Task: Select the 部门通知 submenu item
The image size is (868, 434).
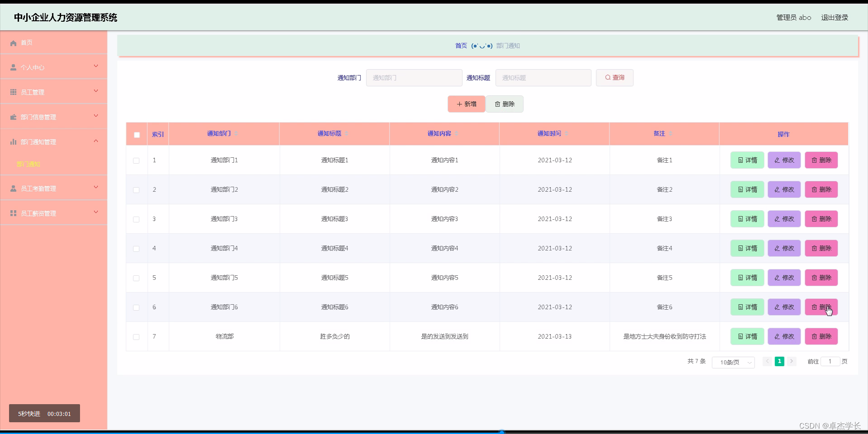Action: point(29,164)
